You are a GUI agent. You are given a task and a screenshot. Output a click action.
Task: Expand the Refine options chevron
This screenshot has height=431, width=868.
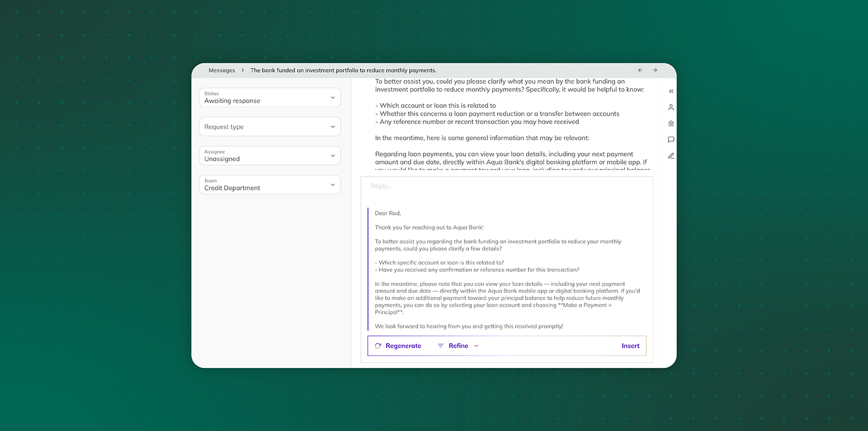tap(476, 346)
